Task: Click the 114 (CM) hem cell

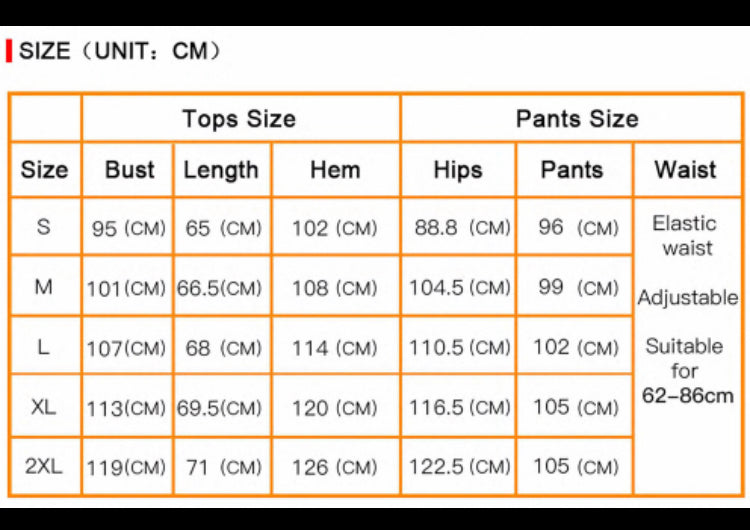Action: pyautogui.click(x=335, y=349)
